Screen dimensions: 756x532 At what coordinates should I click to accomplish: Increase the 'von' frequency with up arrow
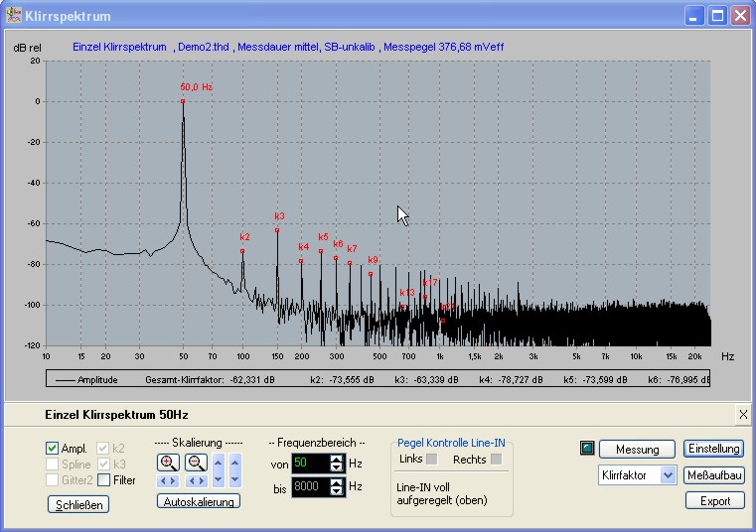[336, 459]
